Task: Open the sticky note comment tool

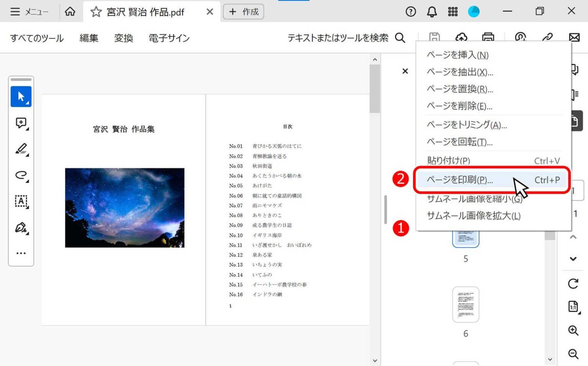Action: (x=21, y=123)
